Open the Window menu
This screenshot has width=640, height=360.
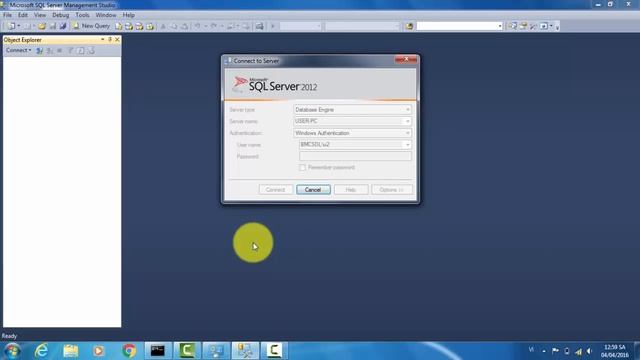pos(106,15)
